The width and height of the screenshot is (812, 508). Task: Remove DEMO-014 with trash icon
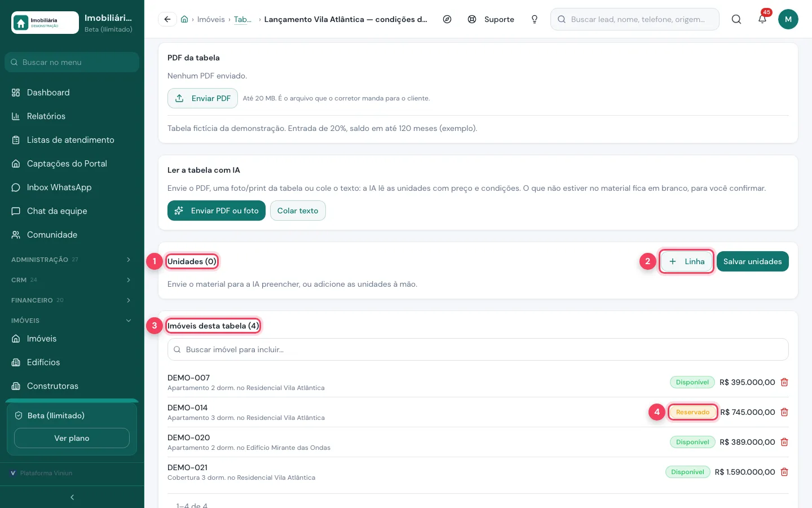click(x=784, y=412)
